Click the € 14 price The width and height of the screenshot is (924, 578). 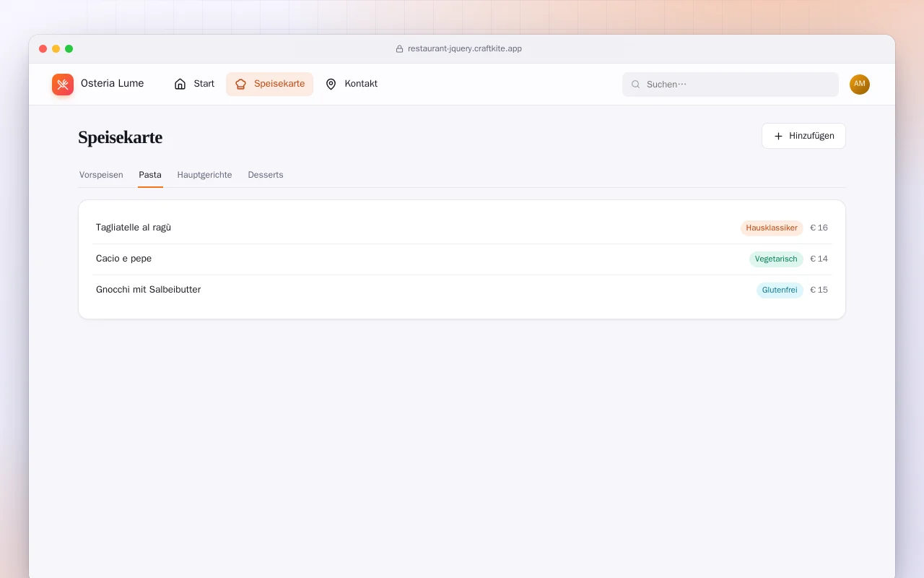(x=819, y=259)
